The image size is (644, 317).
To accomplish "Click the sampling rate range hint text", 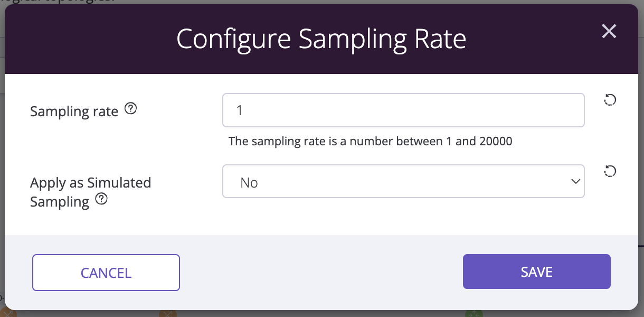I will click(x=371, y=142).
